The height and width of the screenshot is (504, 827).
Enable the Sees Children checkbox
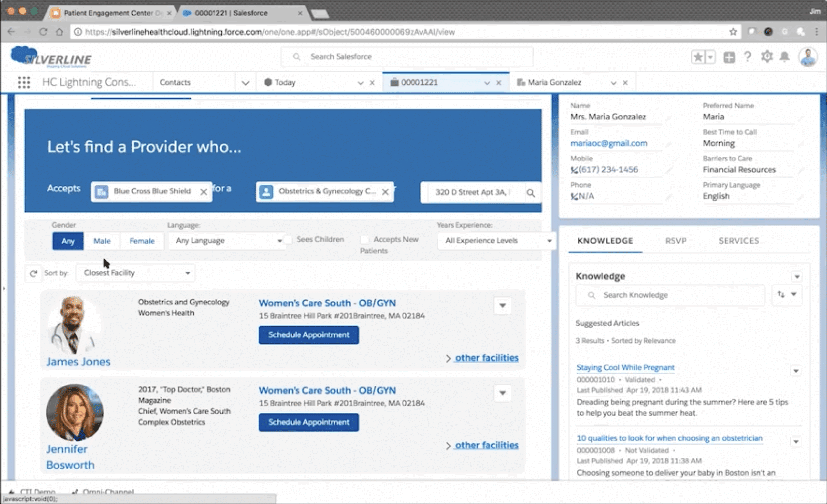tap(288, 240)
